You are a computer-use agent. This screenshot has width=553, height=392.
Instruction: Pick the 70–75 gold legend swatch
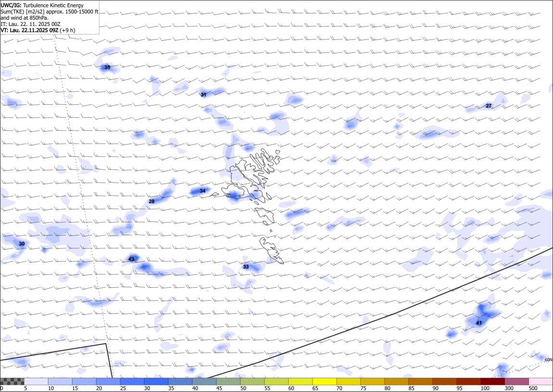[x=348, y=381]
